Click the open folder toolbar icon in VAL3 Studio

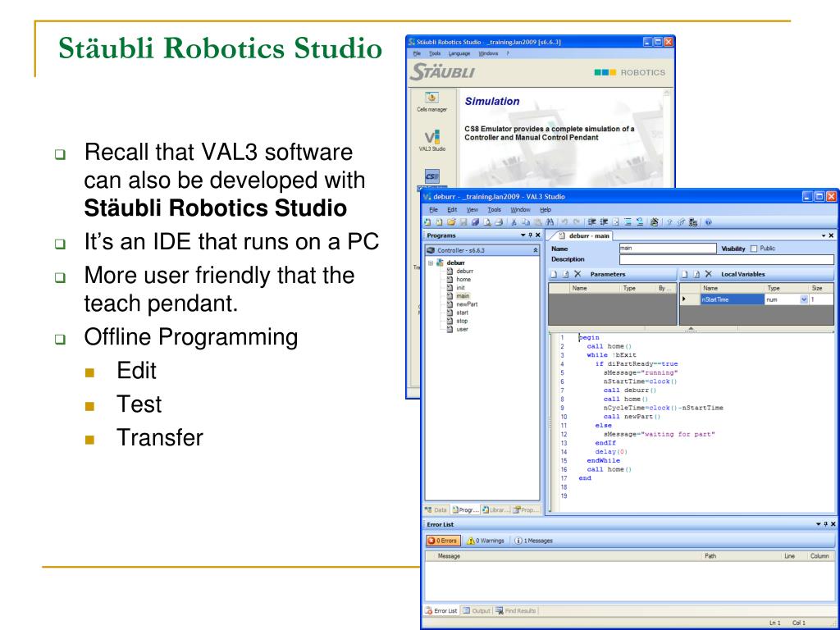(451, 222)
